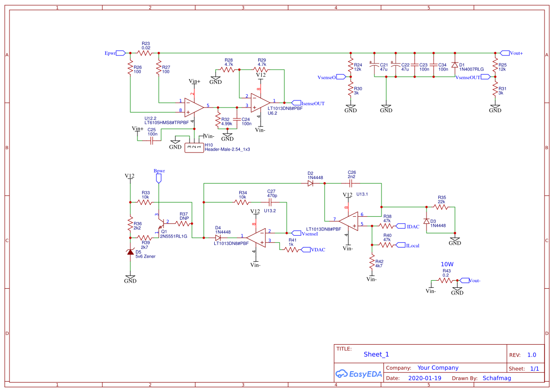Select capacitor C26 2n2
The width and height of the screenshot is (554, 392).
point(351,184)
